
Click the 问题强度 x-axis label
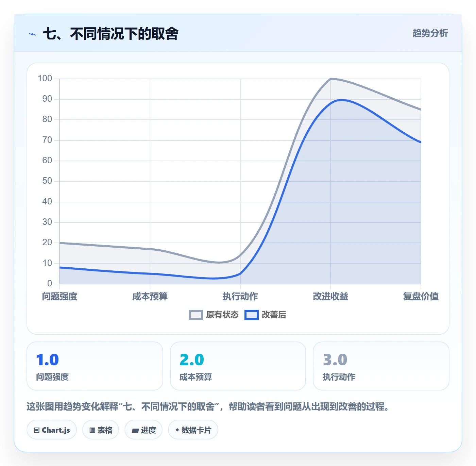pos(60,297)
